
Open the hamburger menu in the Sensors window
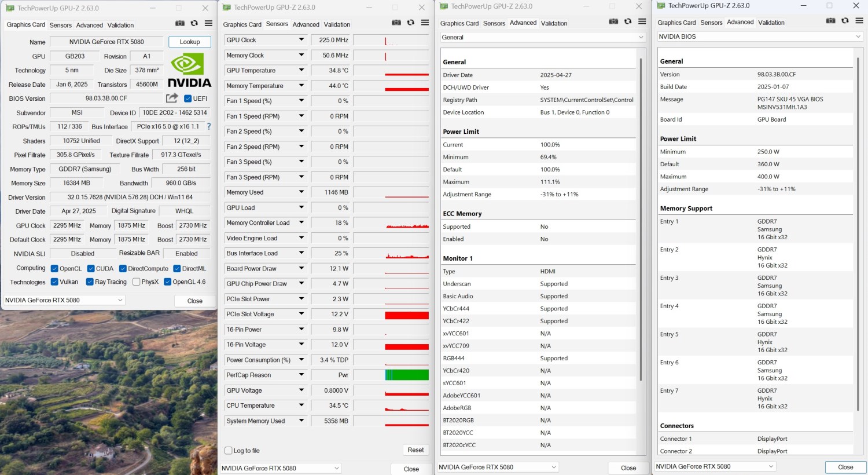click(x=425, y=23)
